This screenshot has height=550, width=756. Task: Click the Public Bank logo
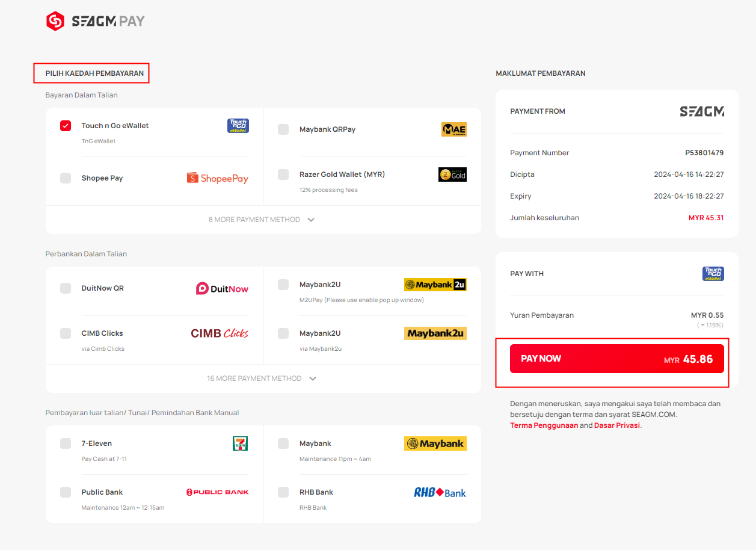[217, 492]
